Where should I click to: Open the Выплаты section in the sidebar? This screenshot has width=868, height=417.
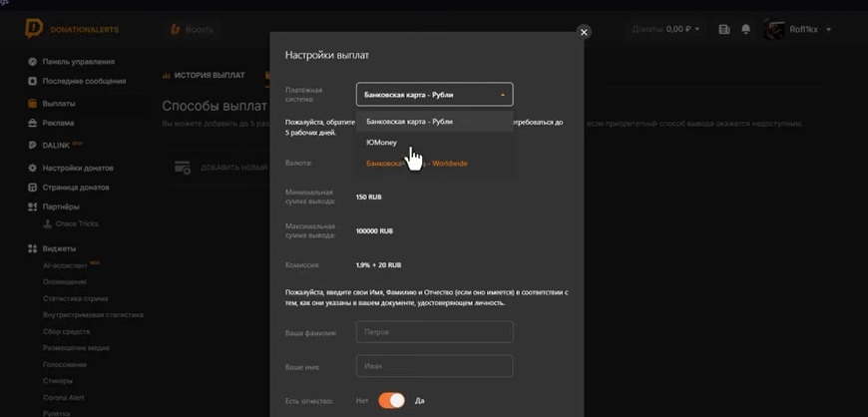59,104
